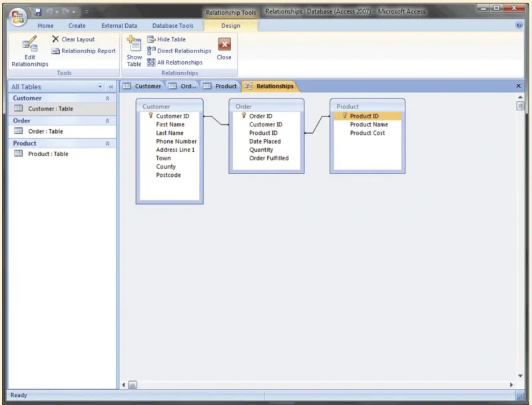Viewport: 532px width, 405px height.
Task: Select the Customer-to-Order relationship line
Action: point(216,120)
